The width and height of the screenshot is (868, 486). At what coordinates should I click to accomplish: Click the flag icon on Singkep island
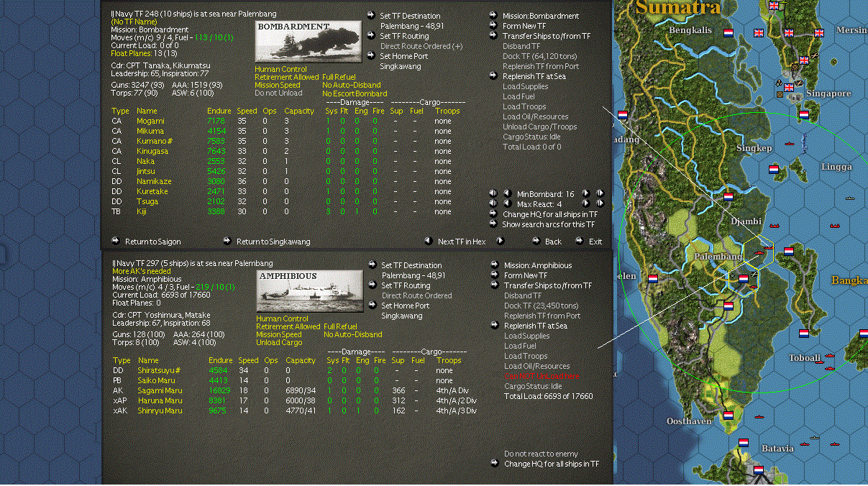[x=774, y=170]
